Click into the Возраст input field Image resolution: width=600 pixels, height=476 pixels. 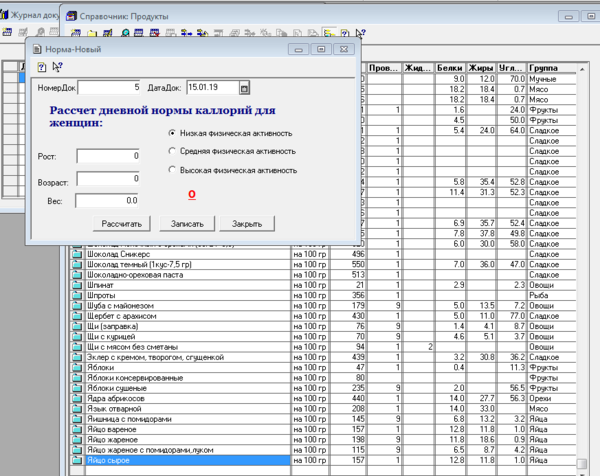[108, 179]
